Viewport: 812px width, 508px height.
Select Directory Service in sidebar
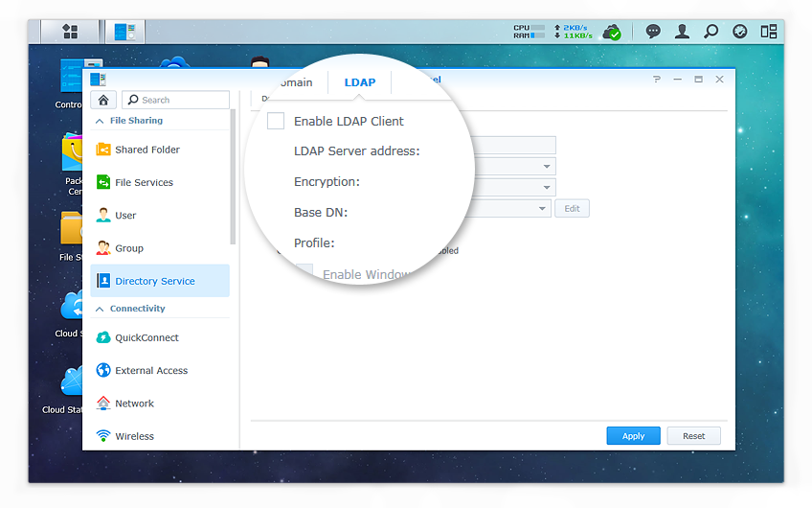(x=160, y=281)
